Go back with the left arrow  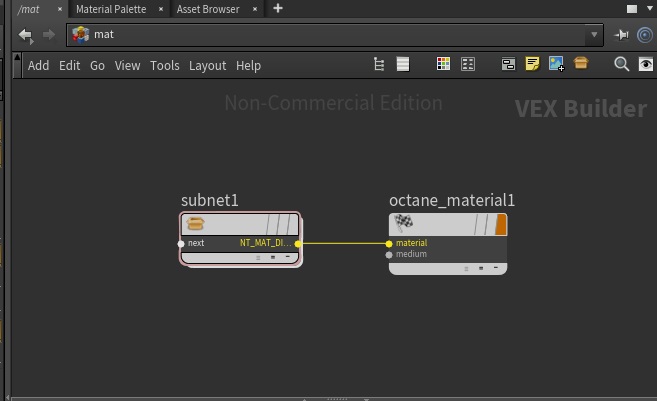click(26, 35)
